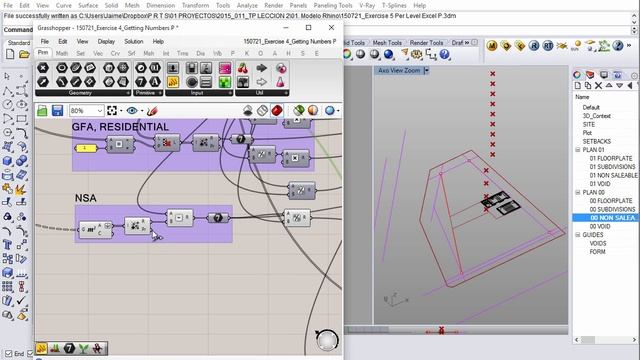Save Grasshopper file with blue disk icon

tap(57, 111)
